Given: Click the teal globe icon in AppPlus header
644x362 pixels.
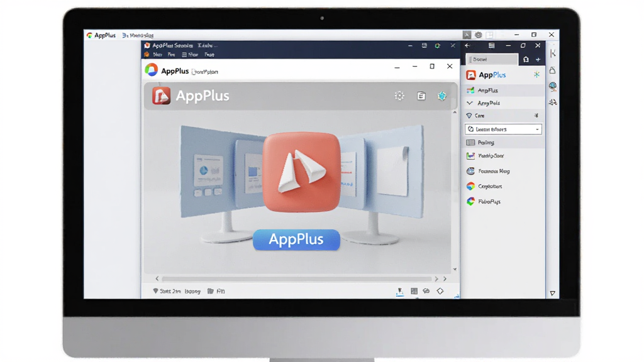Looking at the screenshot, I should tap(442, 96).
